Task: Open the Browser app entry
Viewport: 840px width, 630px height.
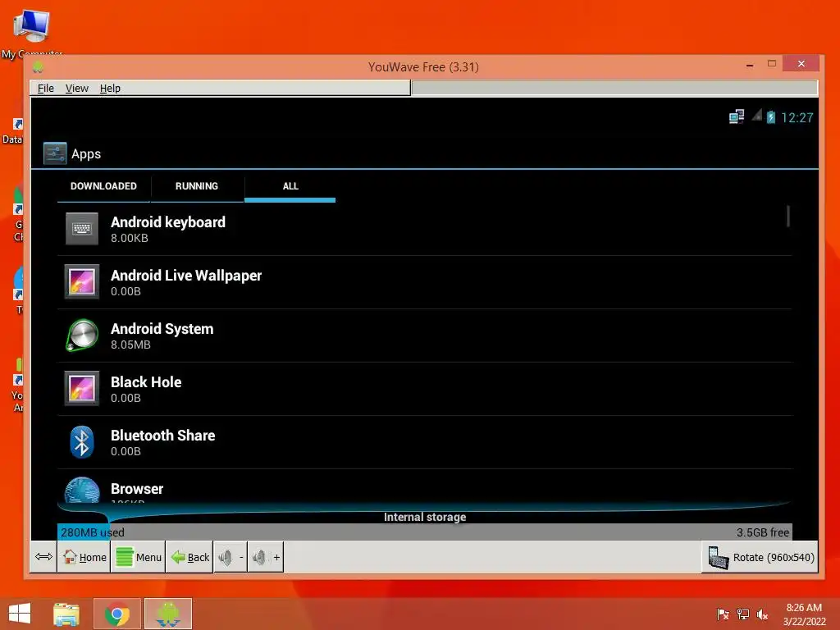Action: pos(424,486)
